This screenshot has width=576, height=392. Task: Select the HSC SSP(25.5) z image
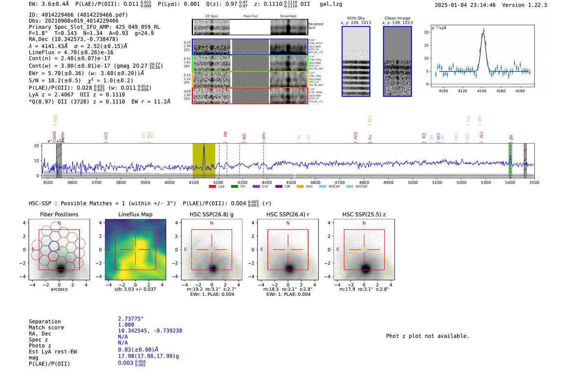(364, 250)
